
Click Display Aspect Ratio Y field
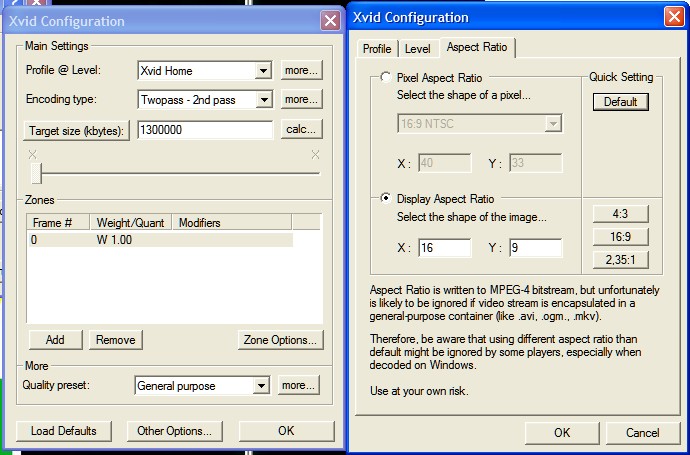click(536, 248)
